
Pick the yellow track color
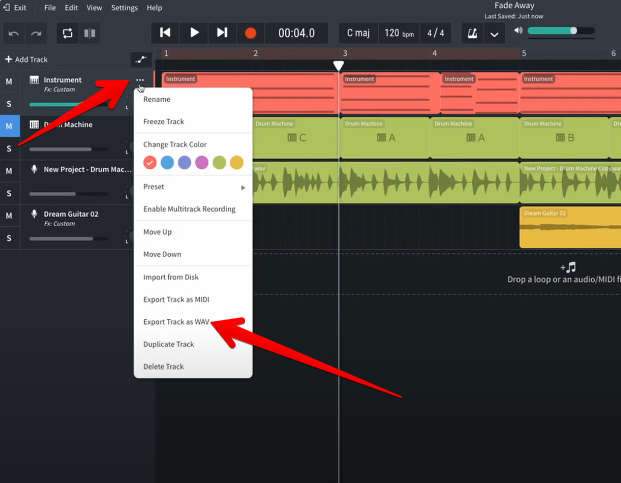236,162
